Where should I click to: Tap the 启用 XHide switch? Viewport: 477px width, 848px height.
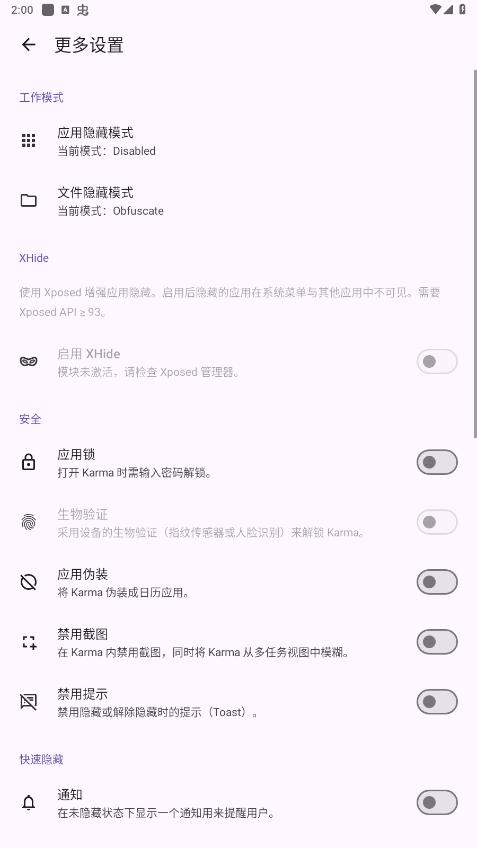437,361
